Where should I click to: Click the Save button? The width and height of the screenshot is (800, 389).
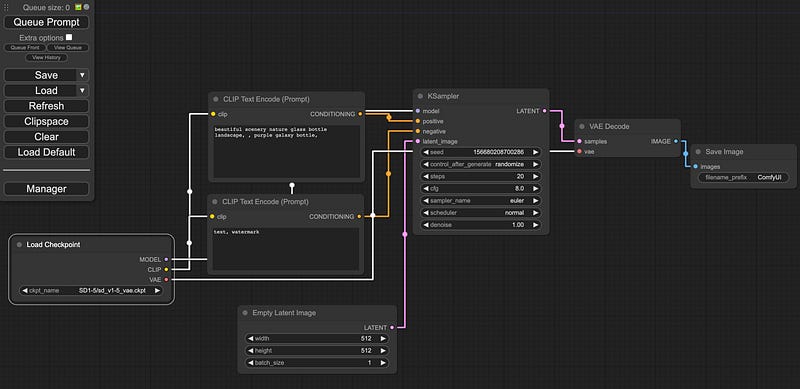tap(40, 75)
